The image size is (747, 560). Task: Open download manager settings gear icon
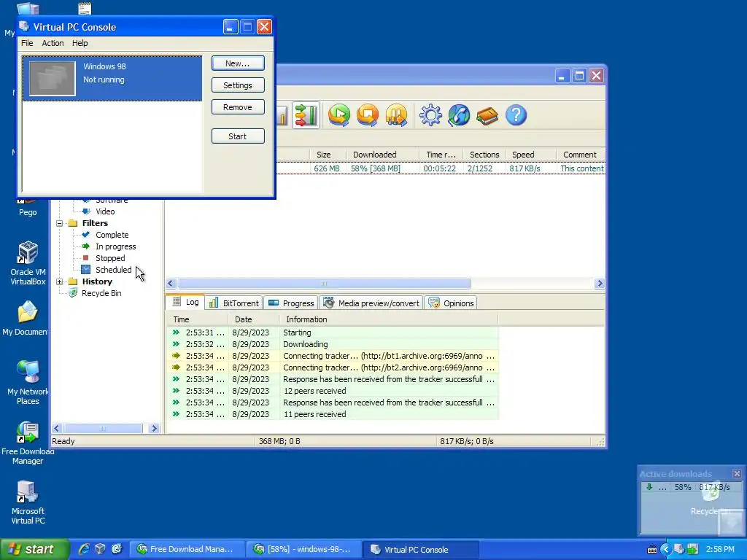[x=430, y=115]
